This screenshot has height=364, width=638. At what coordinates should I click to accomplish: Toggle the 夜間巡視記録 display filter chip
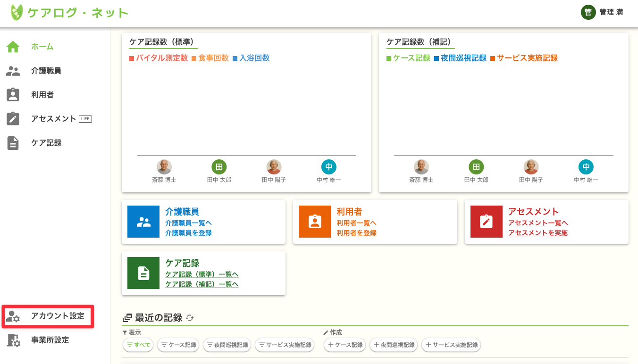[227, 345]
